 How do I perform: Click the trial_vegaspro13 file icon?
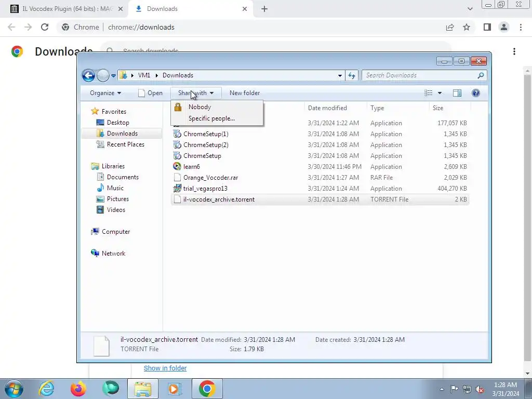[x=177, y=188]
